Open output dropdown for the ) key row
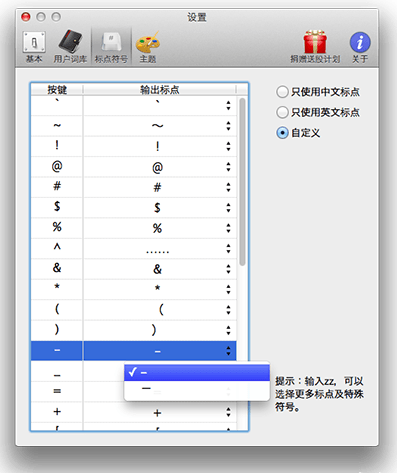This screenshot has width=397, height=473. pos(228,330)
